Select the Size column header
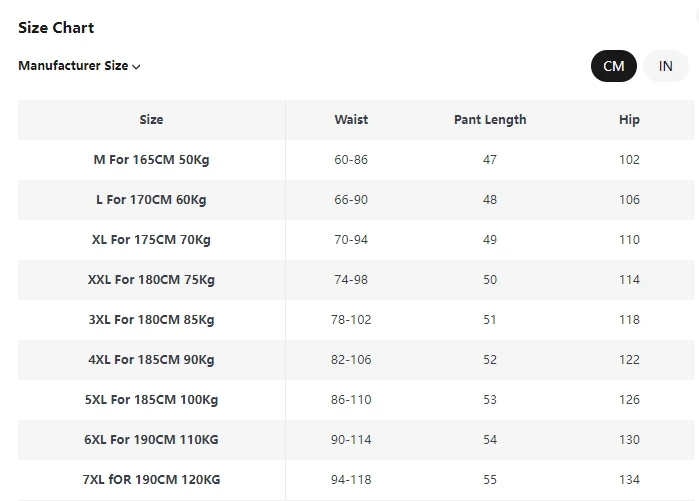 coord(151,120)
